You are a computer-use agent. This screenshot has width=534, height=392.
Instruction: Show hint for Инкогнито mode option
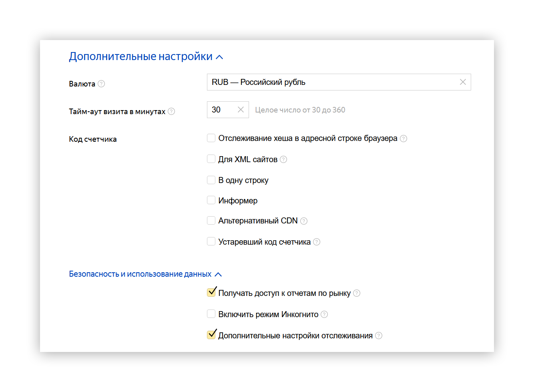324,314
